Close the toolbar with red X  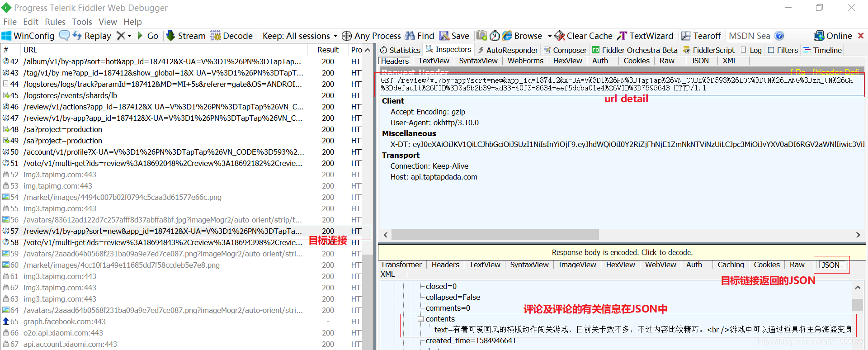click(861, 36)
